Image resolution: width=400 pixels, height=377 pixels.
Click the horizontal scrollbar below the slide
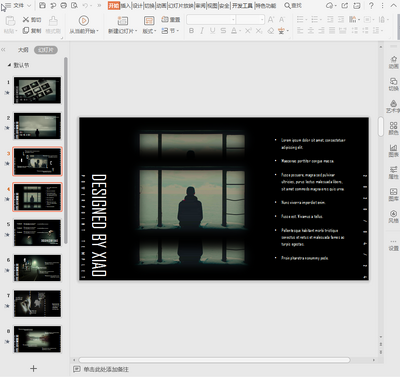(x=214, y=360)
